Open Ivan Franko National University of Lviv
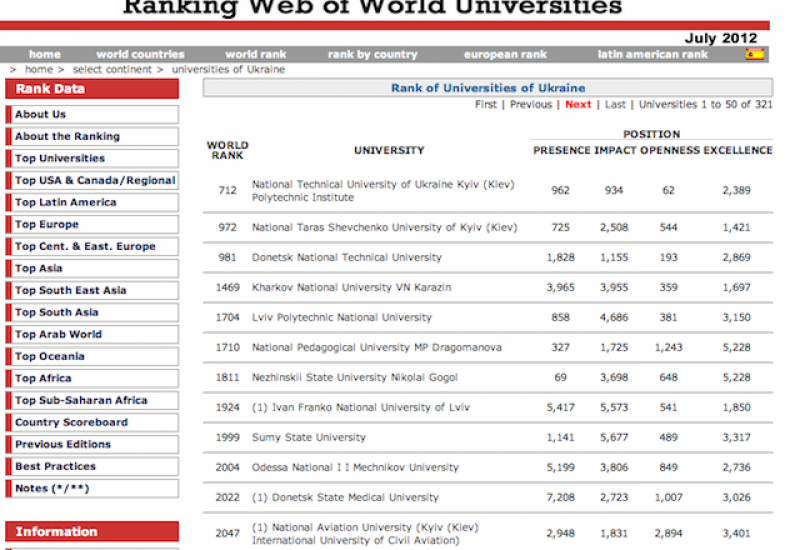800x550 pixels. [361, 407]
